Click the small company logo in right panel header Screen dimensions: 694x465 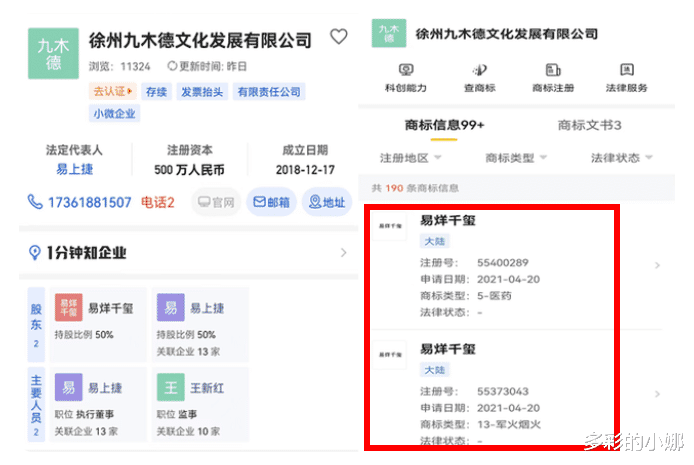tap(389, 33)
